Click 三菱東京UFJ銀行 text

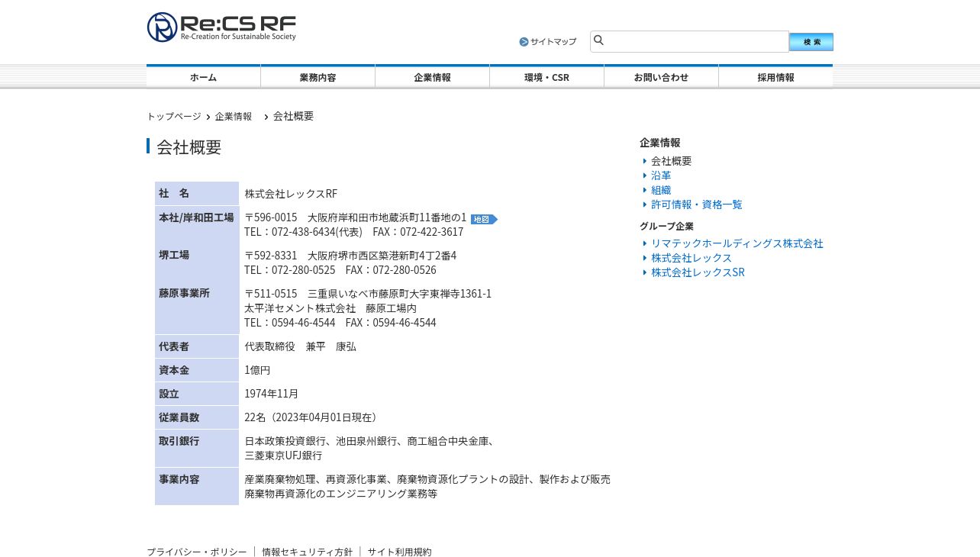[x=283, y=456]
